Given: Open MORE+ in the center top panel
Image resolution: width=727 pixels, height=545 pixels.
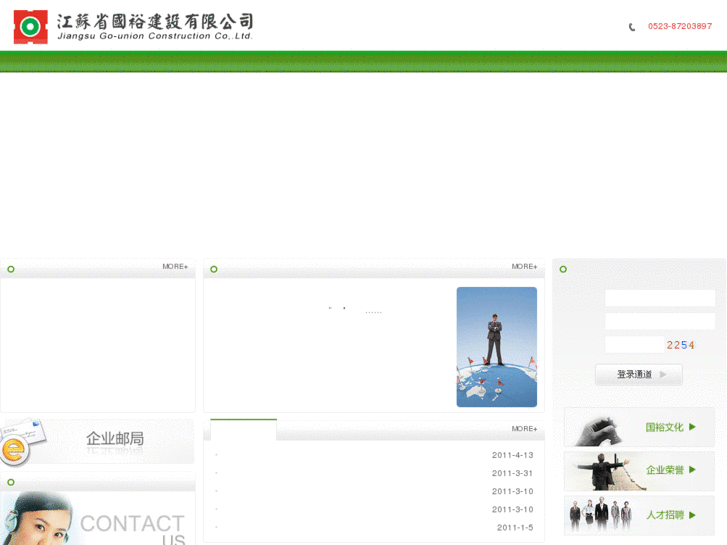Looking at the screenshot, I should [524, 266].
